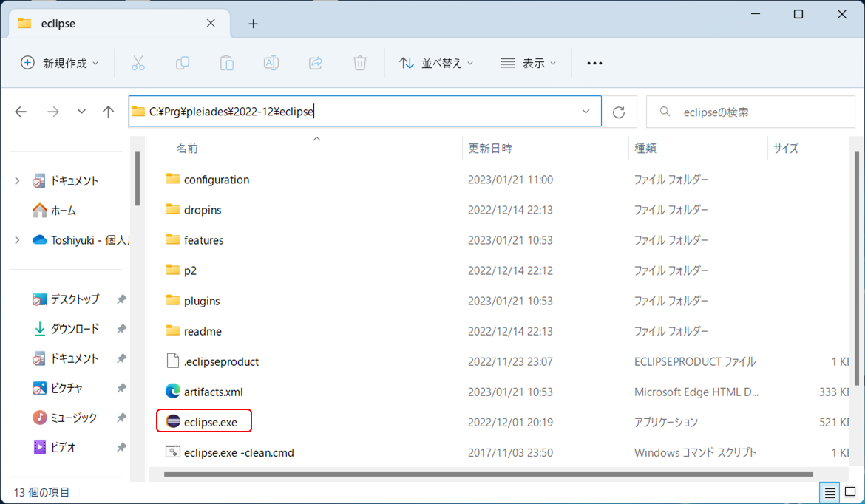Close the eclipse tab
The image size is (865, 504).
coord(211,23)
